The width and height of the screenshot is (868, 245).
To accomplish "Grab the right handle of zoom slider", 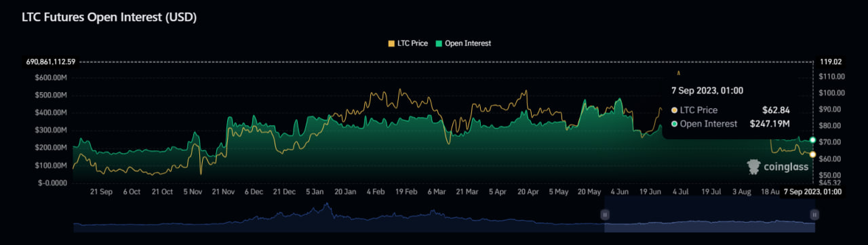I will (814, 214).
